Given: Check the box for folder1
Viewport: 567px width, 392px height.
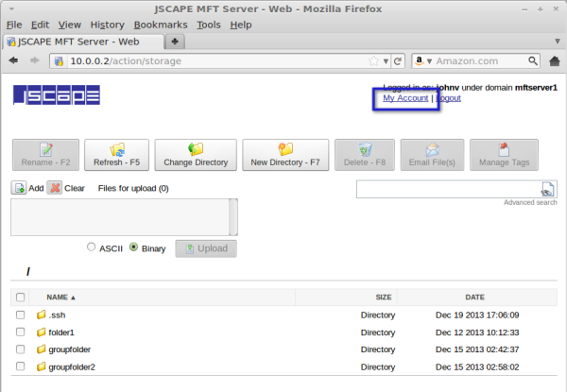Looking at the screenshot, I should pos(21,332).
